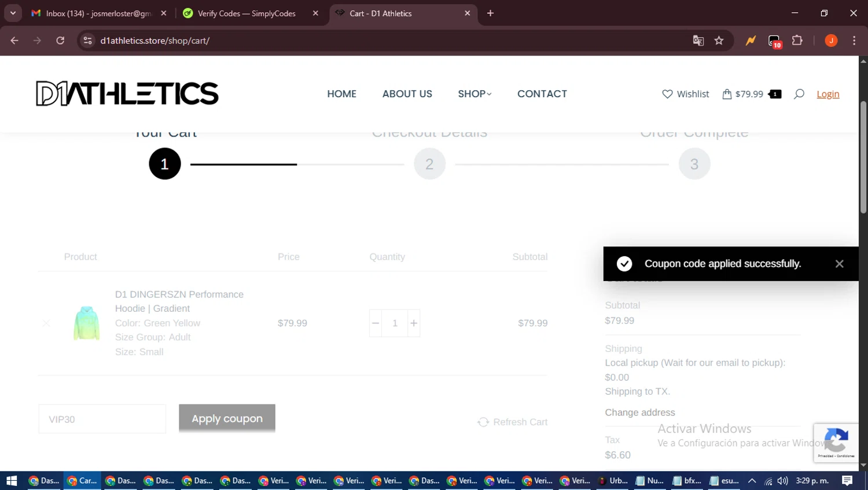868x490 pixels.
Task: Open the hoodie product thumbnail
Action: [86, 323]
